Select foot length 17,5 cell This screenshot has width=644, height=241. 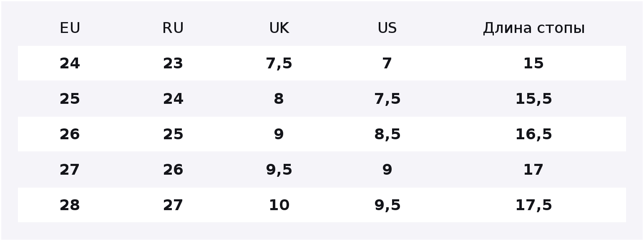point(533,205)
